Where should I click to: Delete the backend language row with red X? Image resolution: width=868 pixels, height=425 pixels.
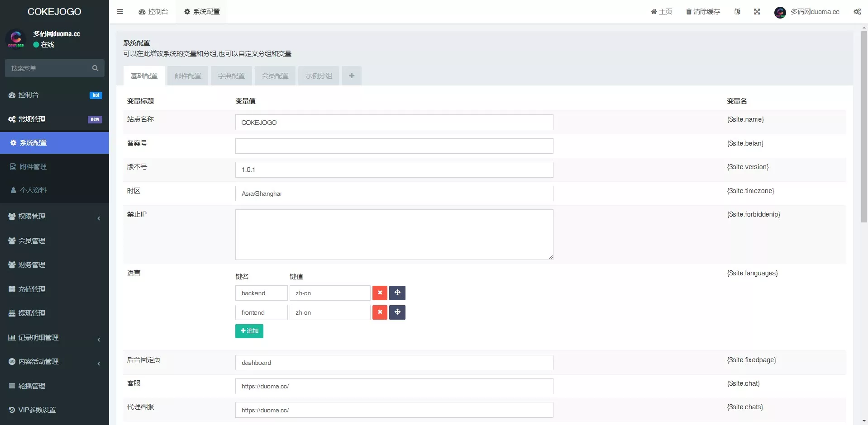[379, 293]
